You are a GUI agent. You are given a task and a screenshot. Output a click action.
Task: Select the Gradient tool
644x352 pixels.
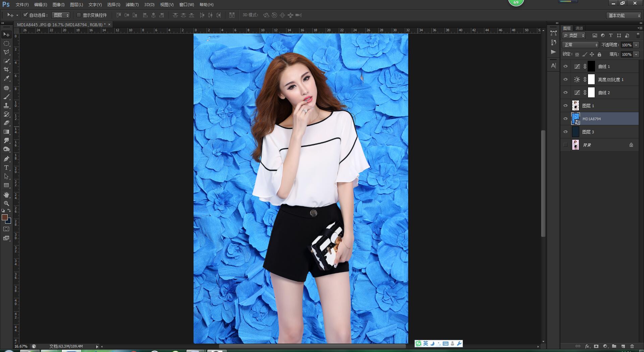point(6,132)
